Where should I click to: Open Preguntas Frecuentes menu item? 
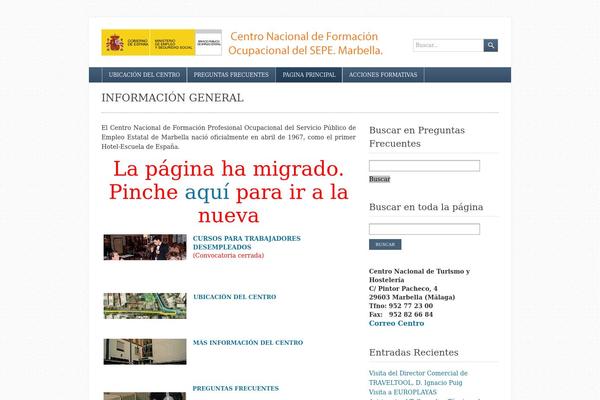click(231, 75)
